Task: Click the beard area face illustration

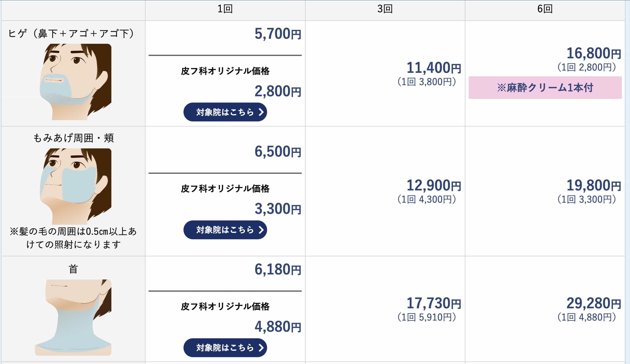Action: point(75,82)
